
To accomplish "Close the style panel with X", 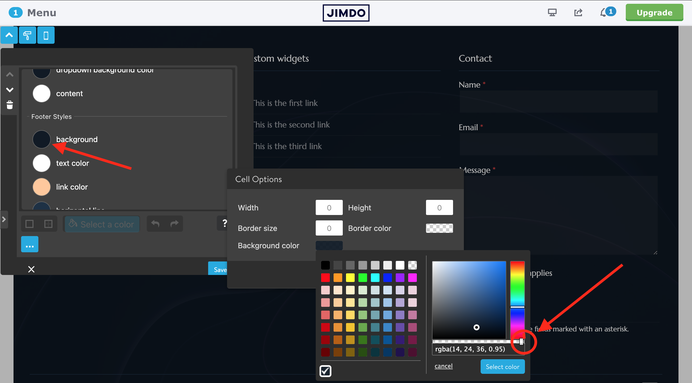I will coord(31,269).
